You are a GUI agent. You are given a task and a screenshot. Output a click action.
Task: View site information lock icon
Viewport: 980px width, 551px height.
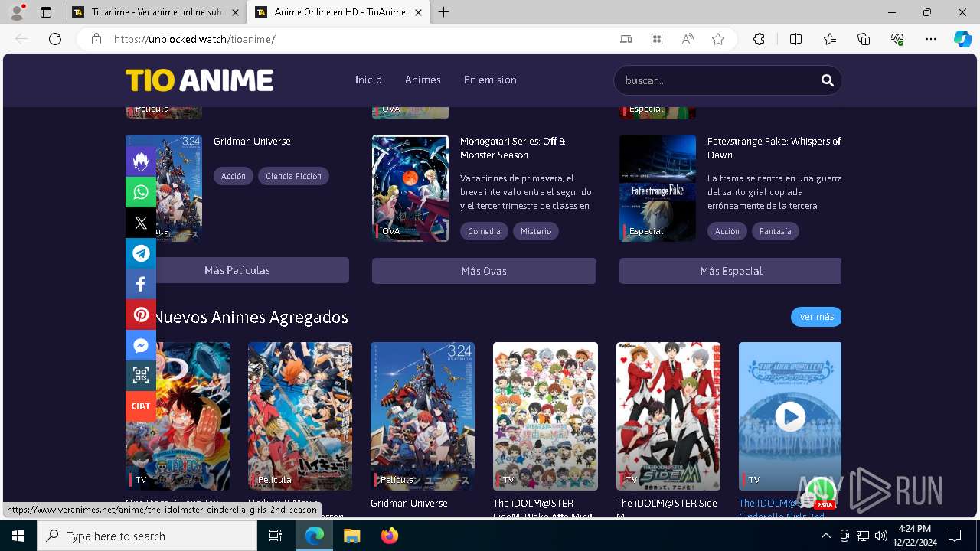(96, 39)
